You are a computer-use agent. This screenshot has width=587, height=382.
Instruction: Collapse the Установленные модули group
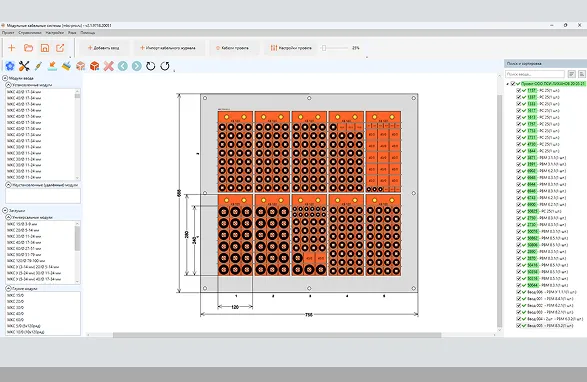coord(8,85)
